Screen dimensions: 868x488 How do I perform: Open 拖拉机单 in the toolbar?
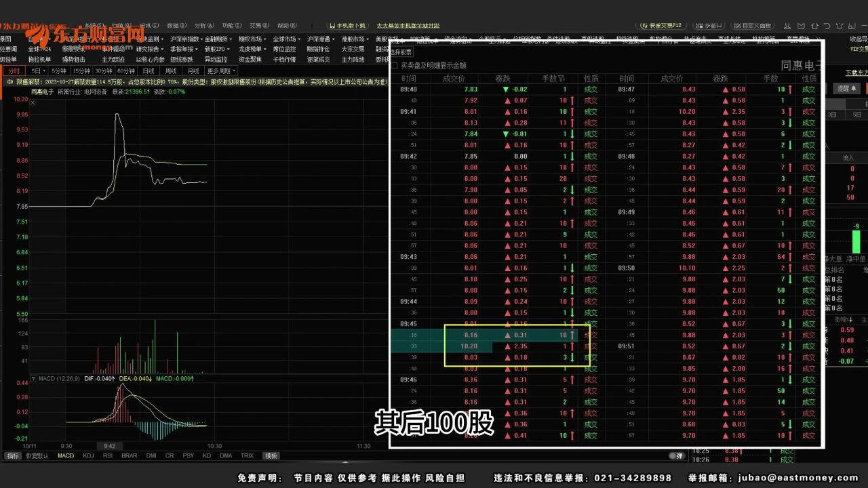[x=40, y=59]
